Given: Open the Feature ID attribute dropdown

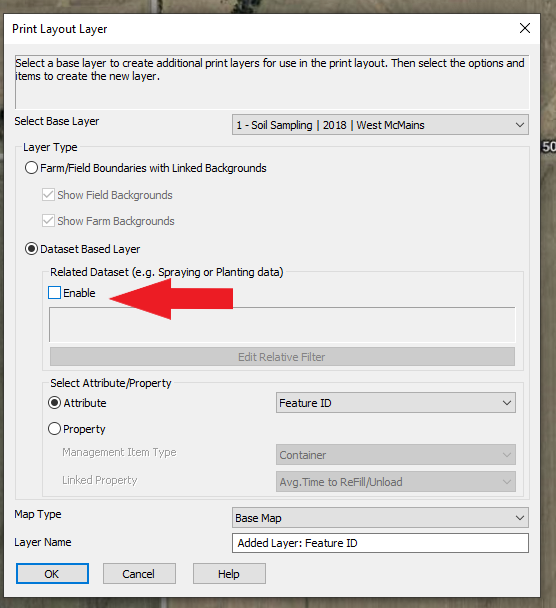Looking at the screenshot, I should (x=395, y=403).
